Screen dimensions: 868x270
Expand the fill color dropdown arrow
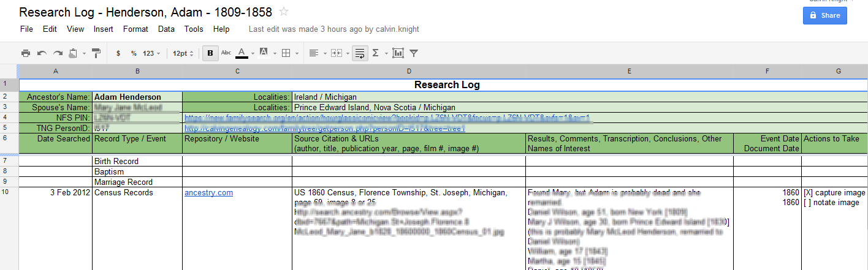(275, 53)
